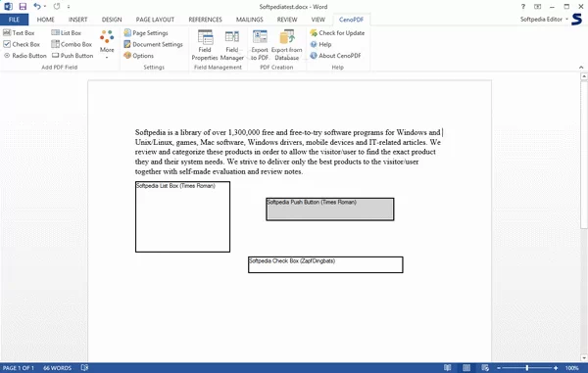Switch to the HOME tab
The width and height of the screenshot is (588, 373).
click(45, 20)
